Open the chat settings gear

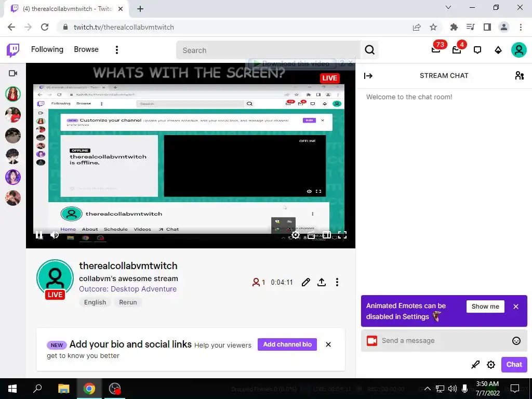coord(490,365)
